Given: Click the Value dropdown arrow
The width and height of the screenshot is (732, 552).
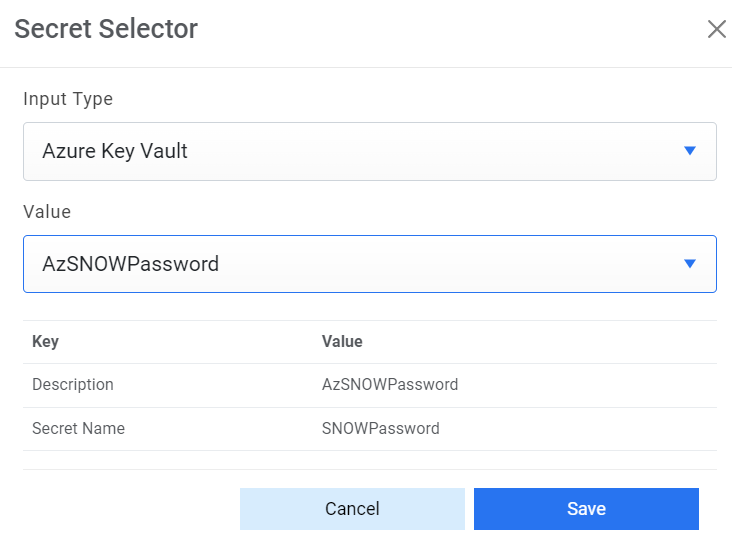Looking at the screenshot, I should point(689,264).
